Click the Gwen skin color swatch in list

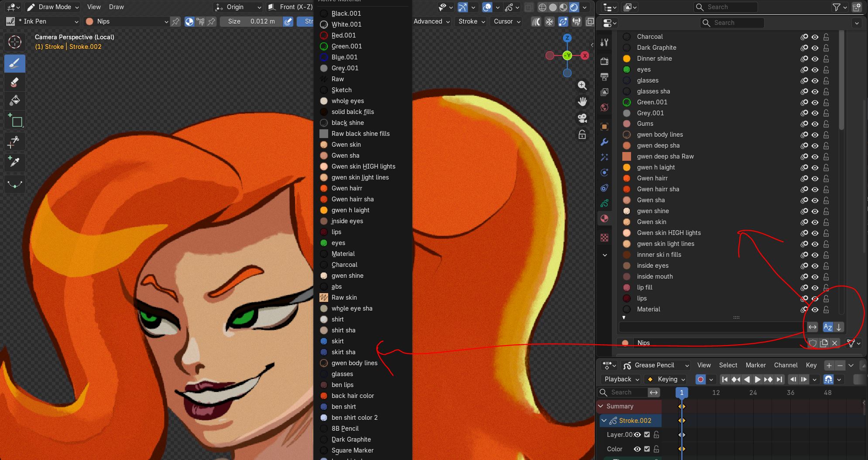click(x=627, y=222)
